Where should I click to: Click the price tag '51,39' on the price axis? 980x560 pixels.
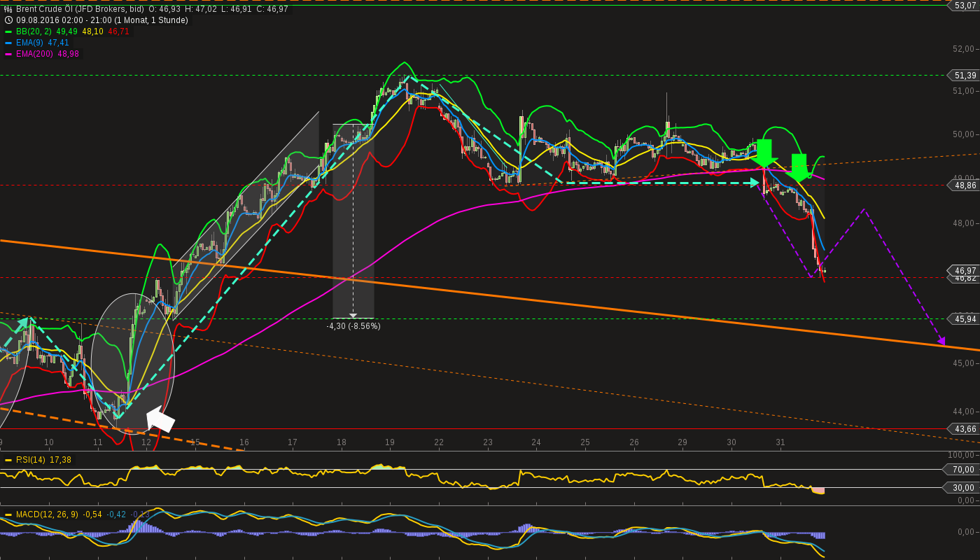(x=964, y=75)
